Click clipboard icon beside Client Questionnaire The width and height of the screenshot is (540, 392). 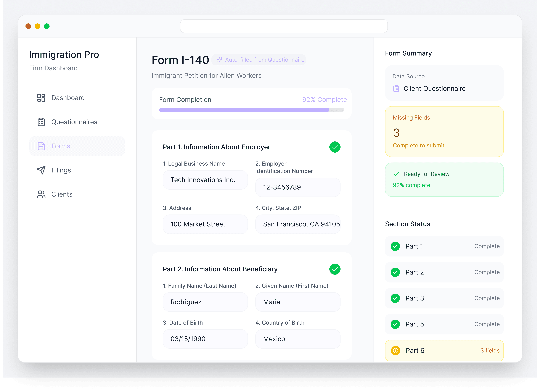pos(396,89)
